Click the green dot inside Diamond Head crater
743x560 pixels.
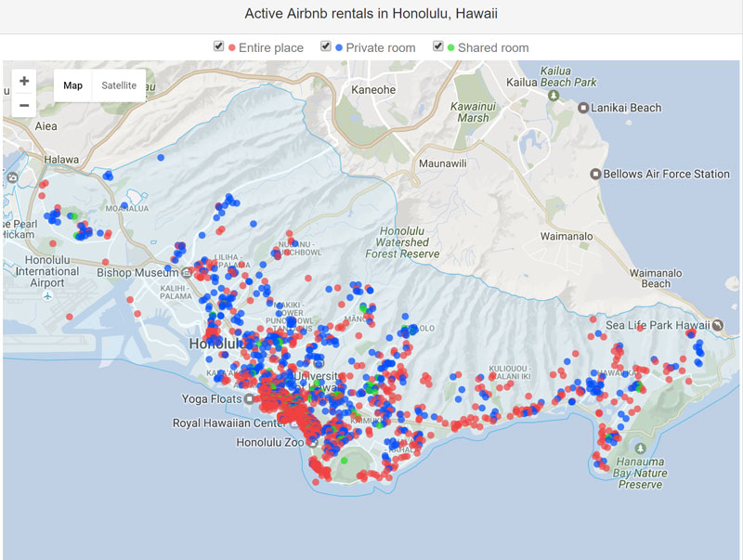[x=345, y=461]
